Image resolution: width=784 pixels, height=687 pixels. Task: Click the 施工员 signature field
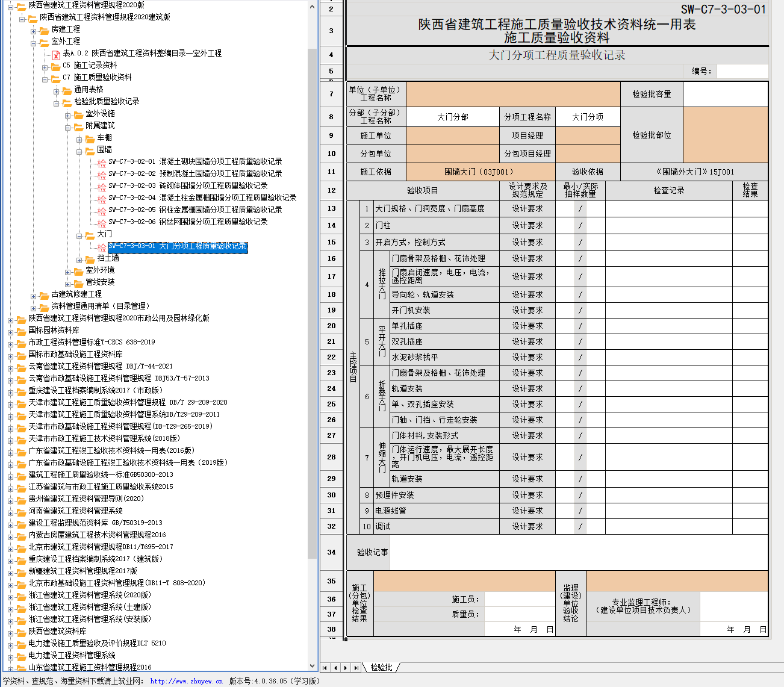pos(519,599)
